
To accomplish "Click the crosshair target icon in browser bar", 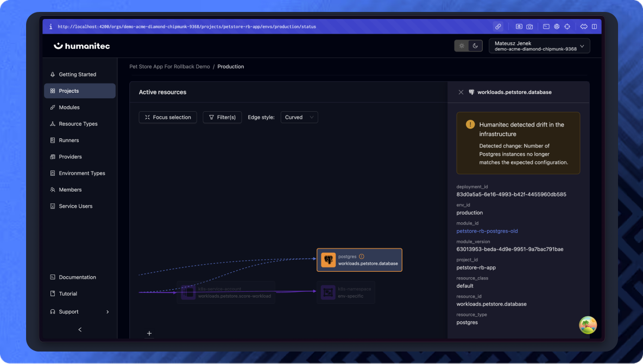I will click(x=567, y=27).
